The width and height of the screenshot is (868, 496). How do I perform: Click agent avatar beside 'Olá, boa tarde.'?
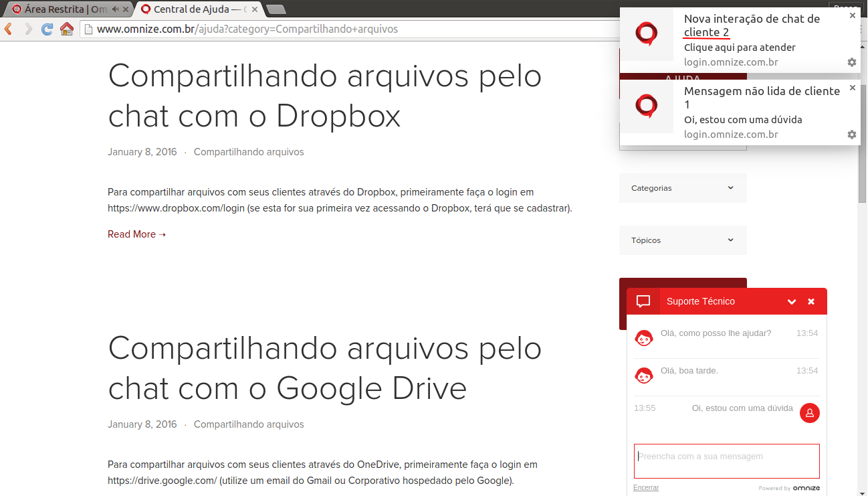pos(643,376)
